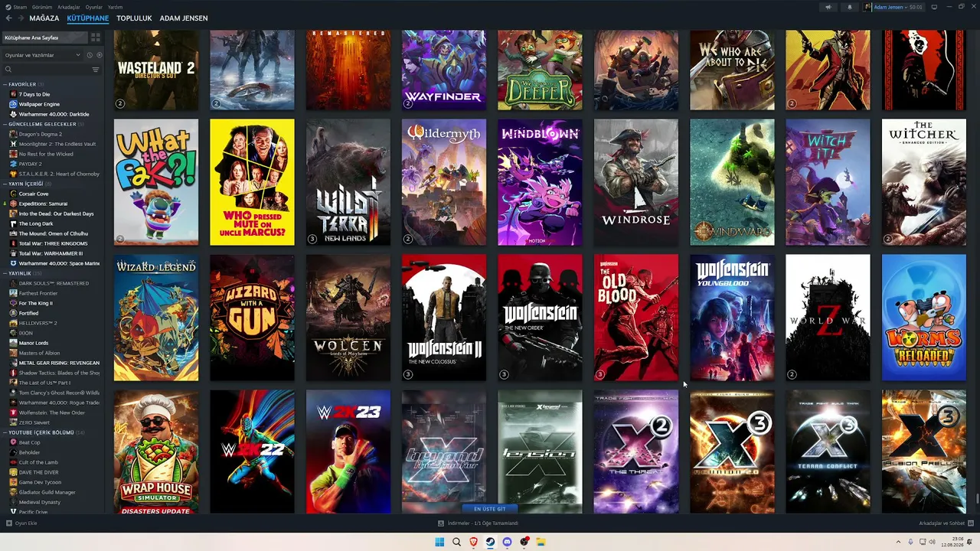Open Windows taskbar search
This screenshot has height=551, width=980.
pos(456,542)
